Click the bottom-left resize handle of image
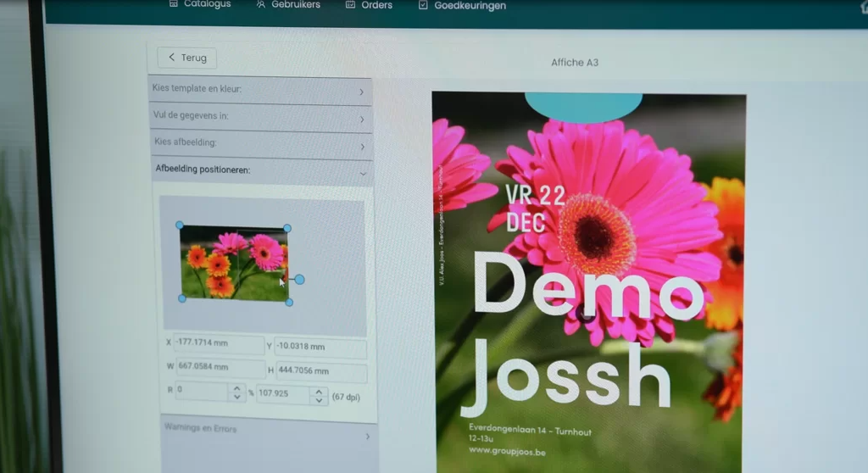The height and width of the screenshot is (473, 868). pyautogui.click(x=182, y=298)
